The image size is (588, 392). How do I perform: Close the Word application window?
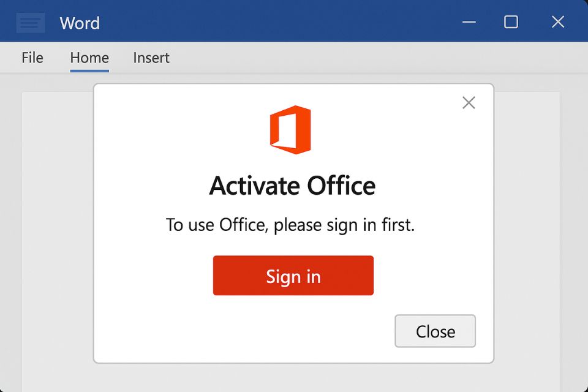(557, 22)
